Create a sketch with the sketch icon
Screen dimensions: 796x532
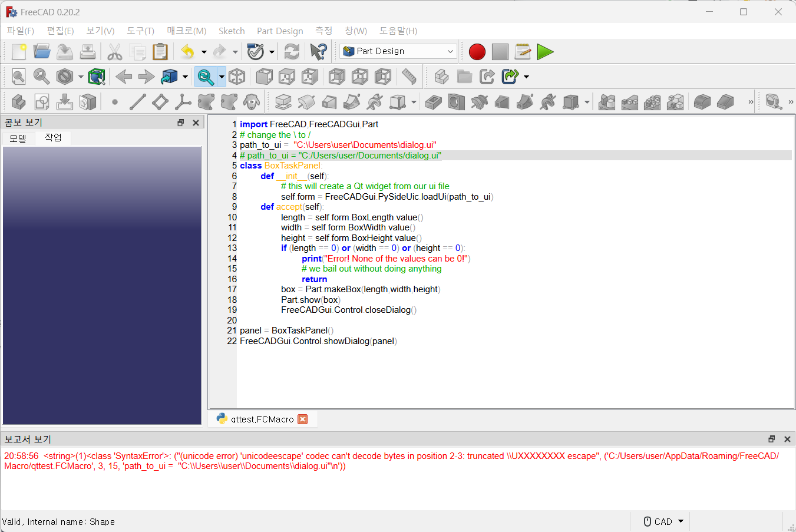tap(42, 102)
